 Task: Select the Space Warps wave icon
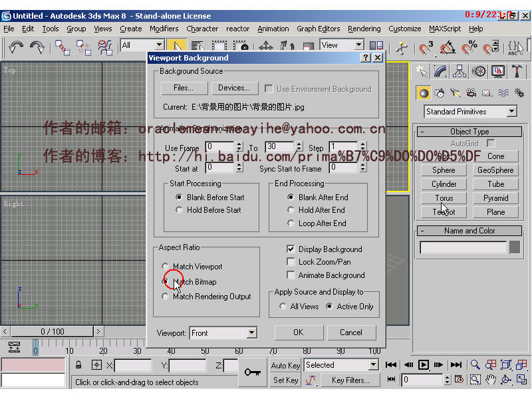click(x=503, y=93)
